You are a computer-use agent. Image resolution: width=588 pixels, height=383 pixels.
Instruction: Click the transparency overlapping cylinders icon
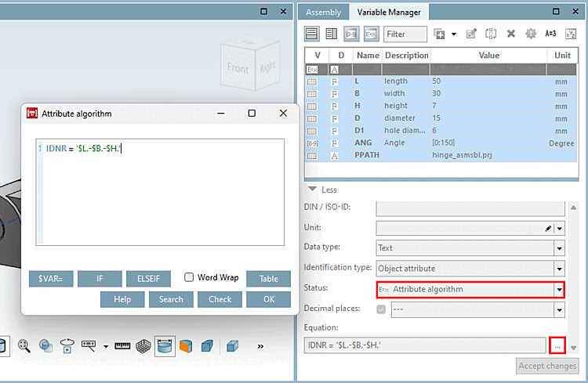tap(45, 346)
